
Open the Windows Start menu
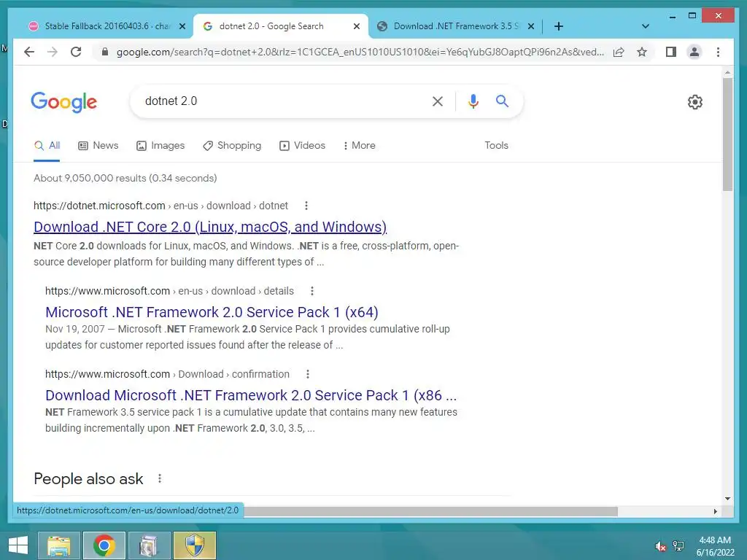click(x=18, y=545)
